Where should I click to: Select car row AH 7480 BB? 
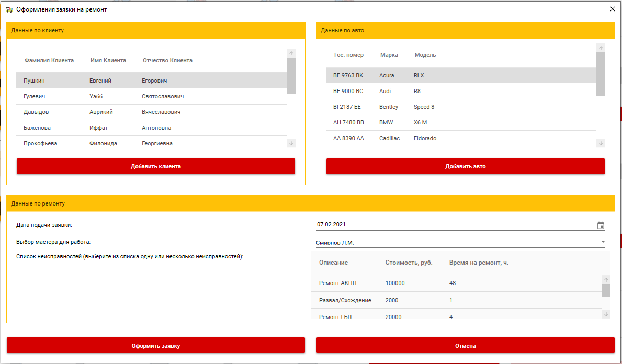[x=461, y=122]
